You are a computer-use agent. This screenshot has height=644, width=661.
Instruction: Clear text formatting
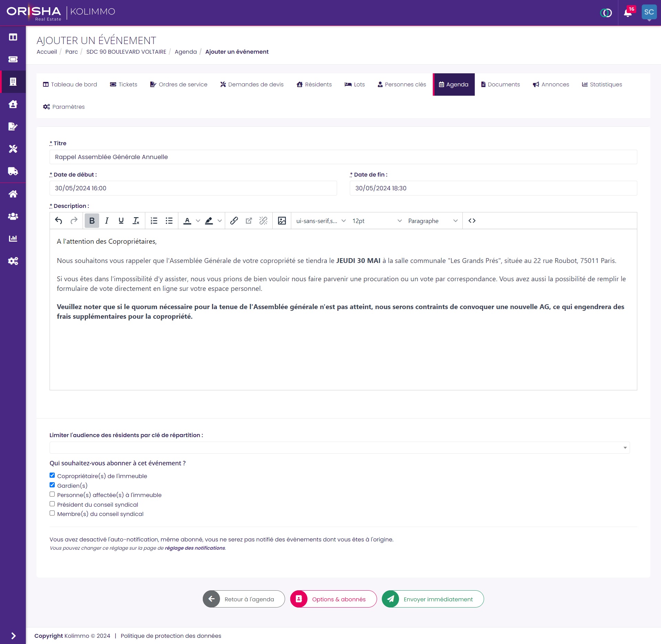136,221
